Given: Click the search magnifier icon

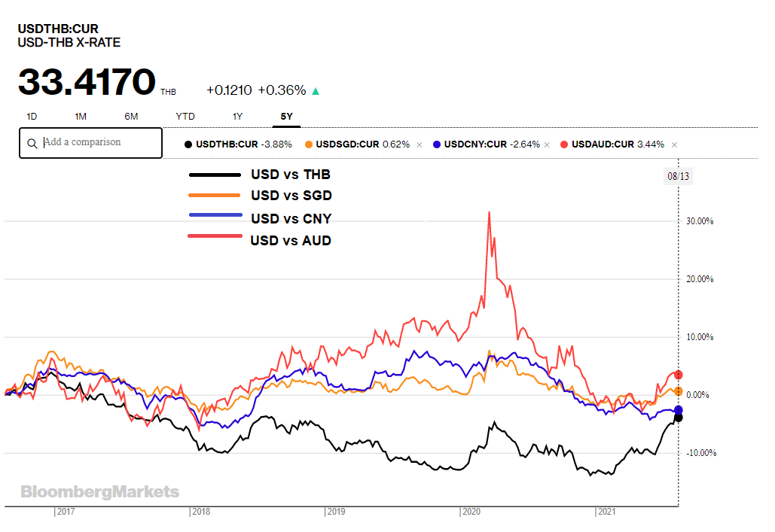Looking at the screenshot, I should [x=32, y=143].
